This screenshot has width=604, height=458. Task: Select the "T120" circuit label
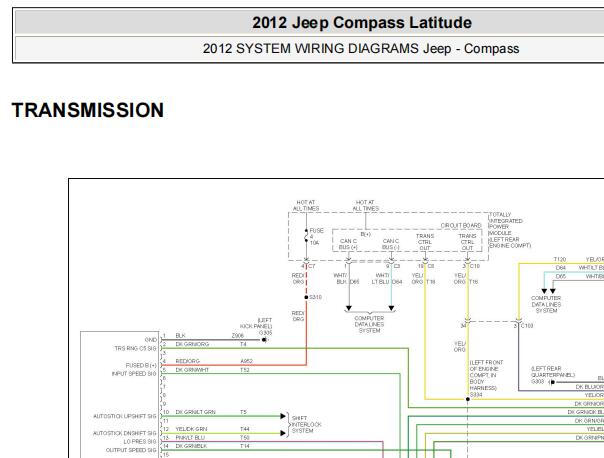click(x=560, y=259)
